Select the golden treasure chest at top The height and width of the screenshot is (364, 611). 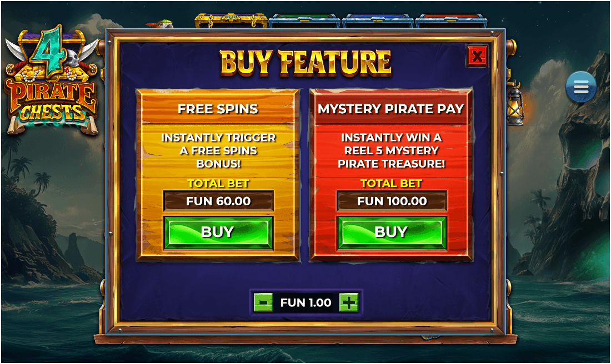(x=231, y=21)
